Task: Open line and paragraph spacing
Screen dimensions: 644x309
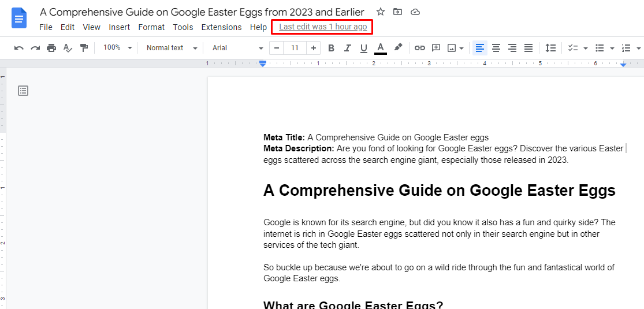Action: [550, 48]
